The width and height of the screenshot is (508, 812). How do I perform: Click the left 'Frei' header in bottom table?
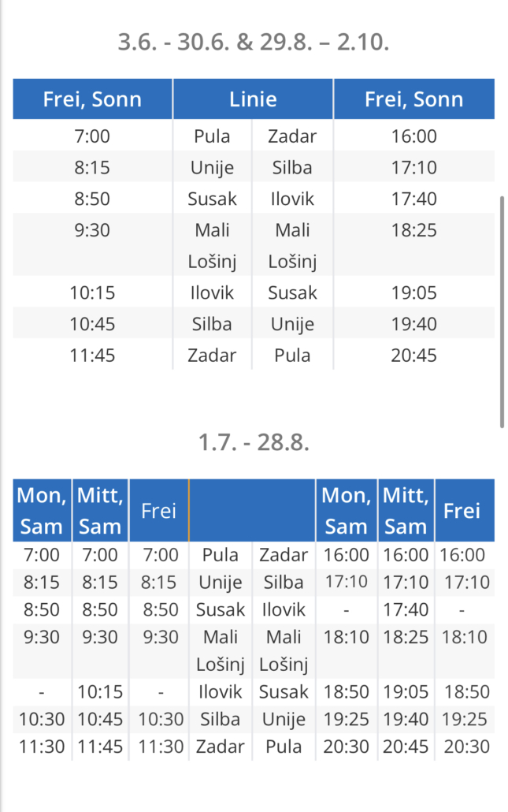click(159, 511)
